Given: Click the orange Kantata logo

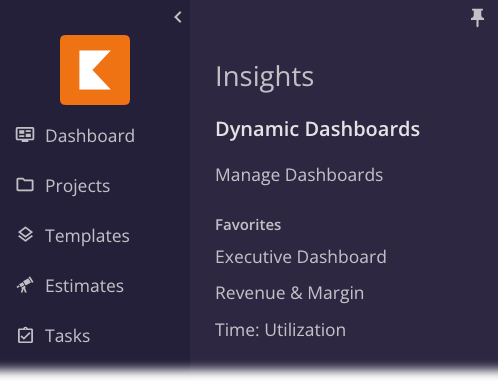Looking at the screenshot, I should [95, 70].
